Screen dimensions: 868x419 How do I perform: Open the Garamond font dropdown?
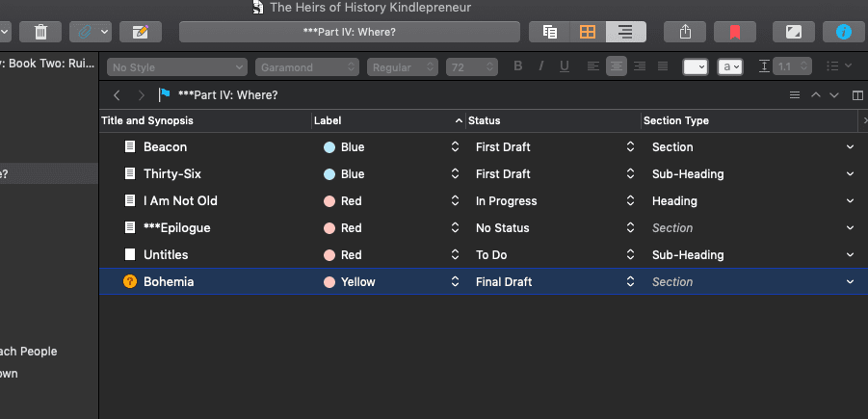(307, 67)
